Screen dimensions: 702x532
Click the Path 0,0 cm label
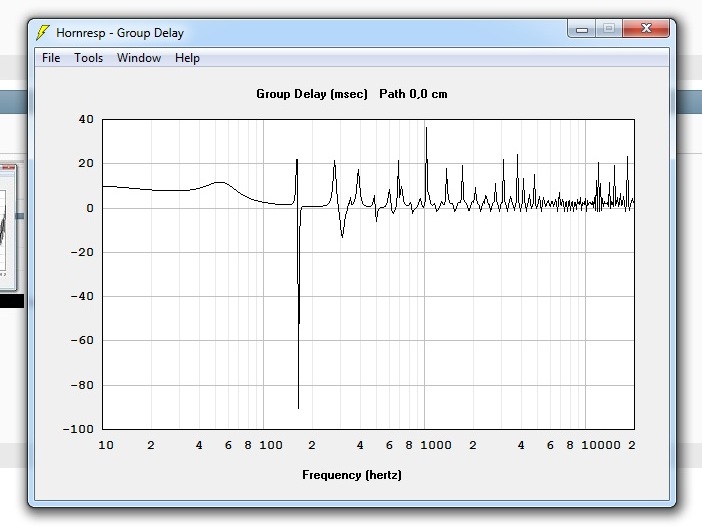413,94
